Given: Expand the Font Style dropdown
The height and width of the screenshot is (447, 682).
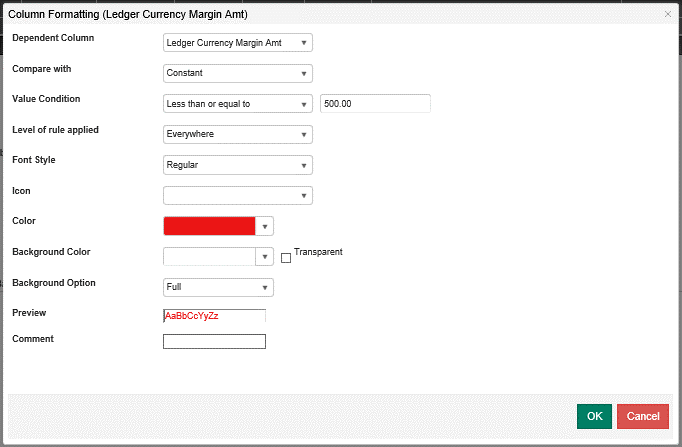Looking at the screenshot, I should point(238,165).
